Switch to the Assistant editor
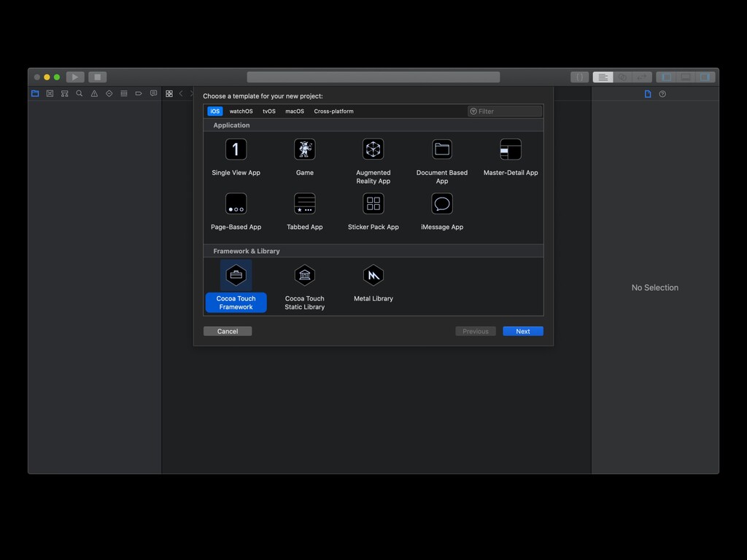The width and height of the screenshot is (747, 560). [622, 77]
